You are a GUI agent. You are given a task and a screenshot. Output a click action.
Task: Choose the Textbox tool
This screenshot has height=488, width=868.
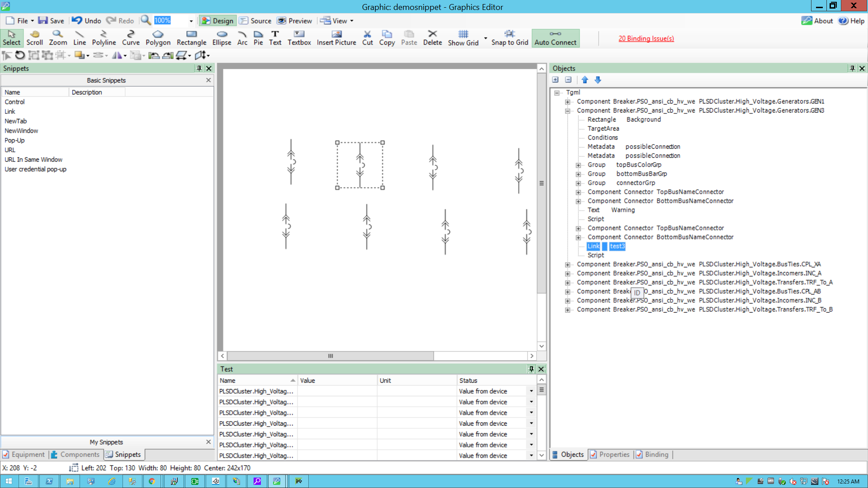(x=299, y=38)
